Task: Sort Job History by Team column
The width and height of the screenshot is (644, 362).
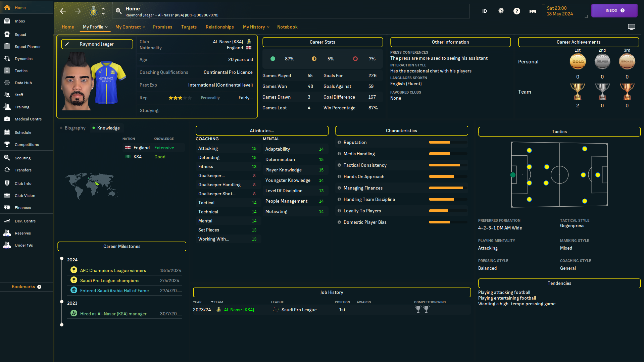Action: tap(218, 302)
